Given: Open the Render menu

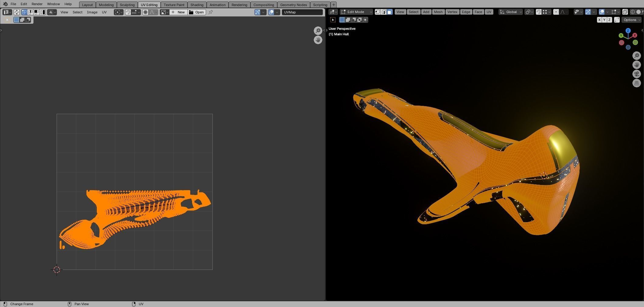Looking at the screenshot, I should point(37,4).
